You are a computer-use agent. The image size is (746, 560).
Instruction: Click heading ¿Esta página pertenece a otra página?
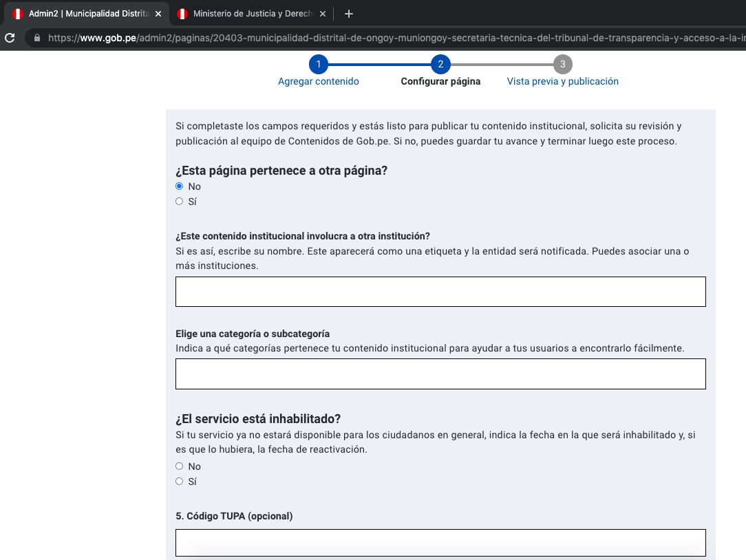point(281,171)
